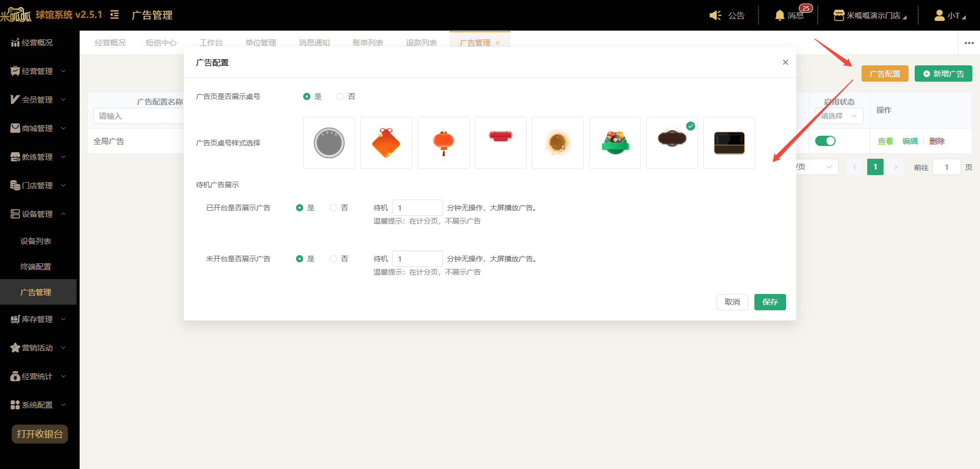Open the message bell notifications
The height and width of the screenshot is (469, 980).
click(789, 15)
